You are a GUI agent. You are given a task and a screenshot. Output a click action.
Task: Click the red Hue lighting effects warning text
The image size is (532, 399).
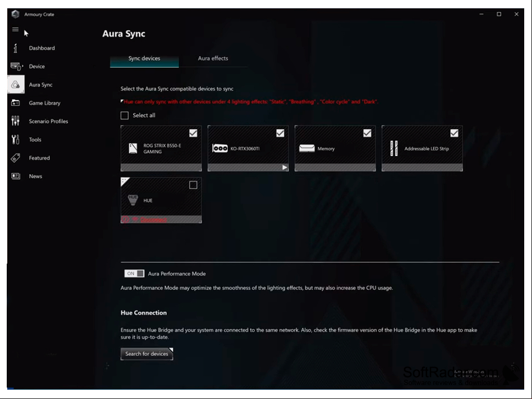click(x=251, y=102)
